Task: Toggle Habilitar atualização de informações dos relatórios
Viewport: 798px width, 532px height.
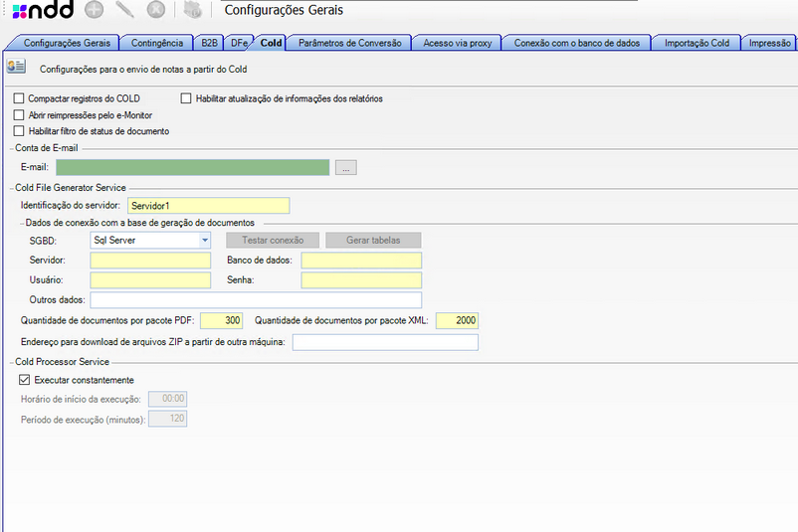Action: pyautogui.click(x=186, y=98)
